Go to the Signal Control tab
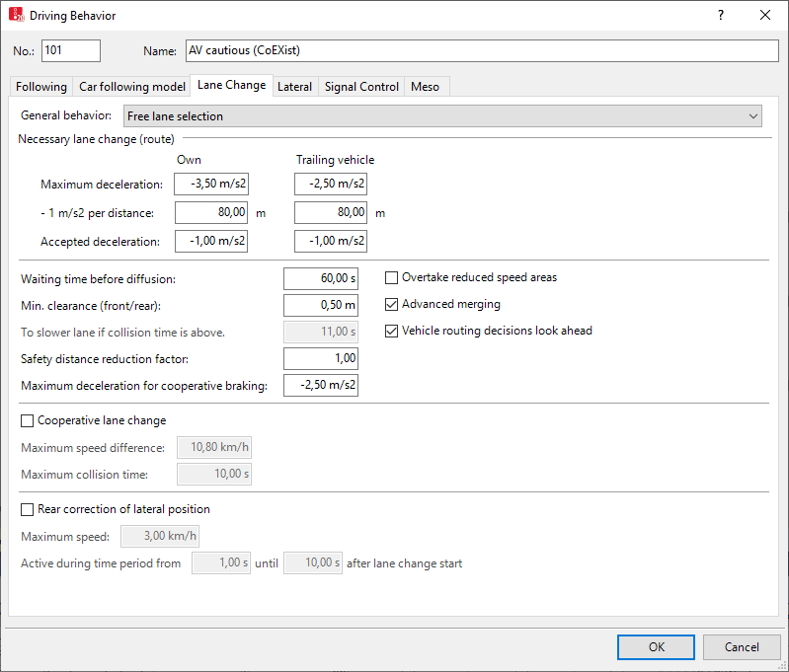The image size is (789, 672). [x=361, y=87]
